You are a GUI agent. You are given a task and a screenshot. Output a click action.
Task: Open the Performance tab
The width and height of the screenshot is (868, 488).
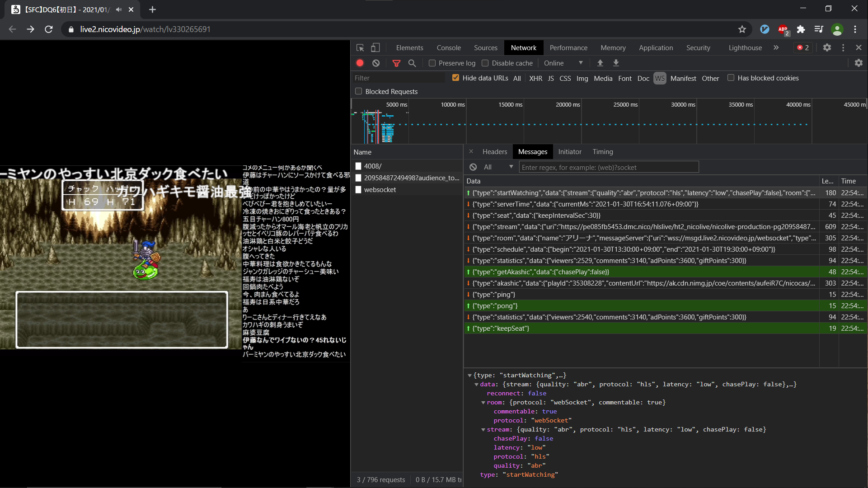(568, 47)
